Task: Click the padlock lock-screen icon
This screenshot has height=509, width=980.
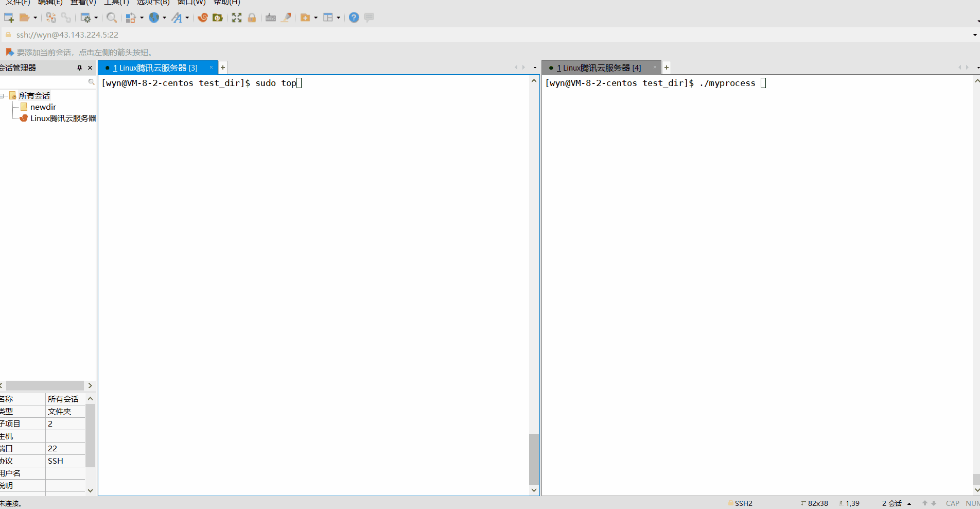Action: [252, 18]
